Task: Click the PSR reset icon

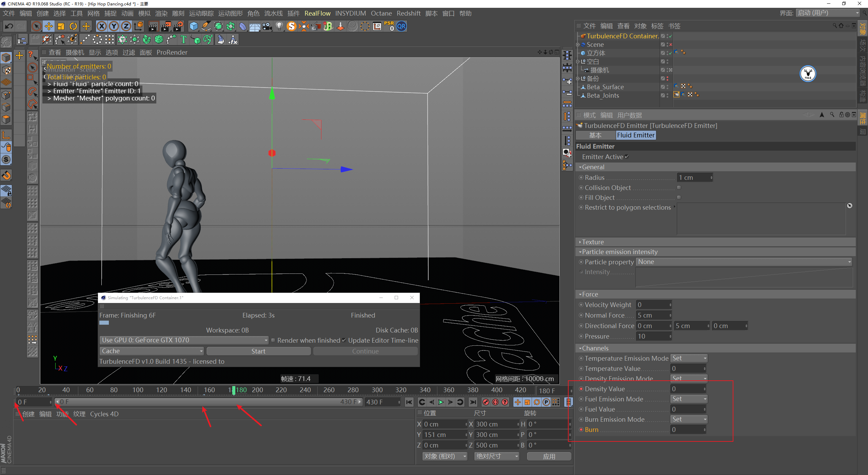Action: point(389,26)
